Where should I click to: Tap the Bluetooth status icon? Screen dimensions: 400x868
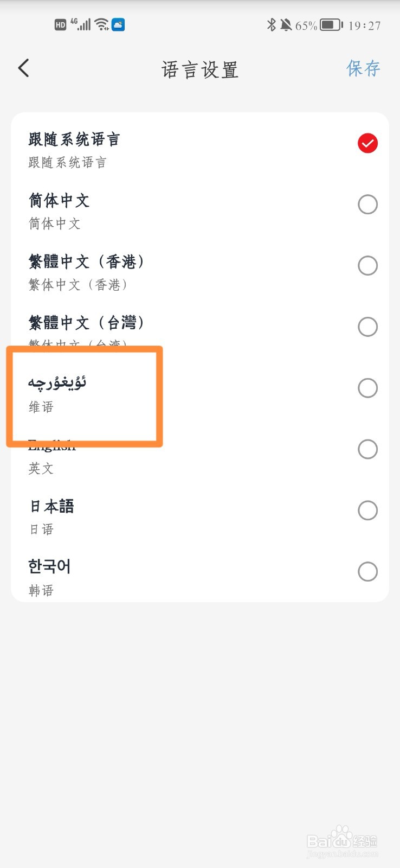click(x=272, y=25)
